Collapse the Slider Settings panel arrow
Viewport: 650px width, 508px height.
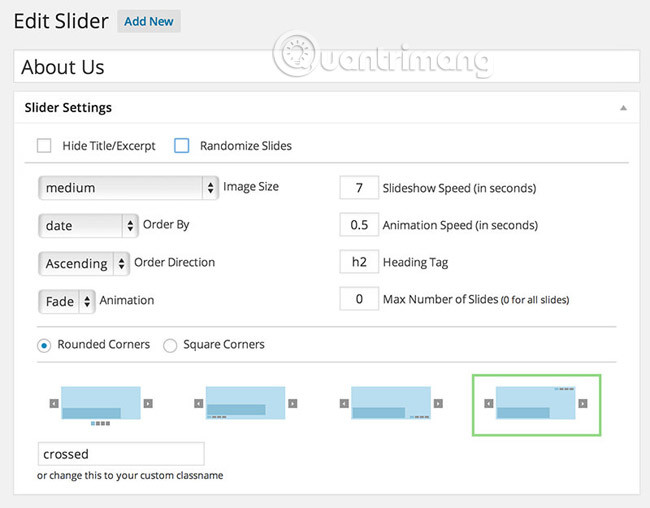623,108
